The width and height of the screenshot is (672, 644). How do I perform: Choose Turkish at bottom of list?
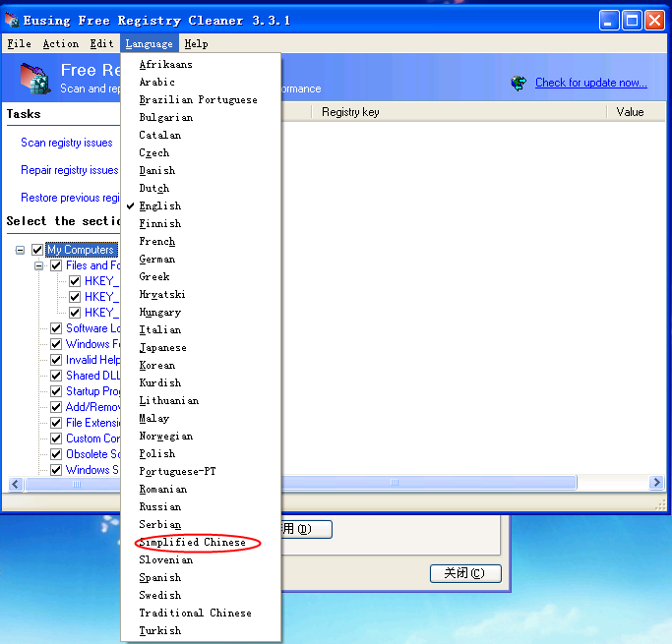201,630
